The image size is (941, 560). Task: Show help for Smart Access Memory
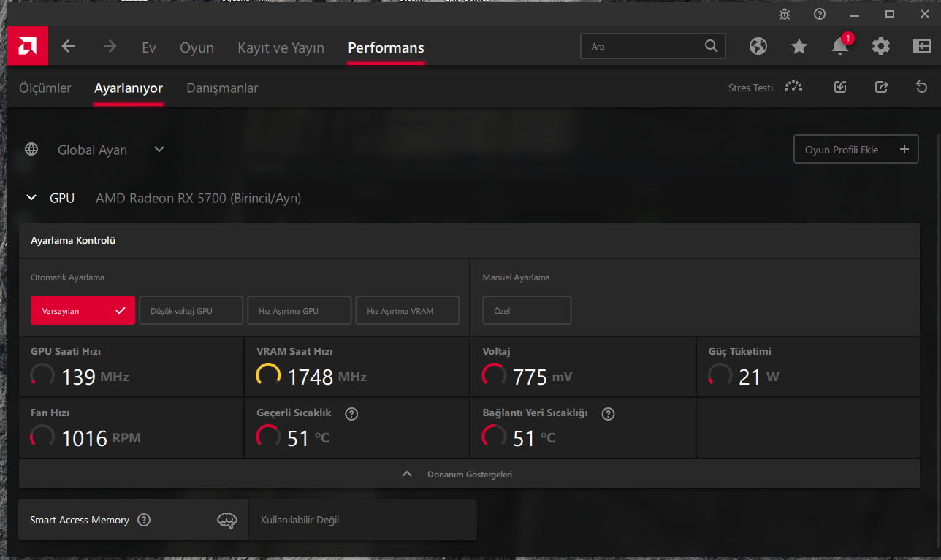144,520
